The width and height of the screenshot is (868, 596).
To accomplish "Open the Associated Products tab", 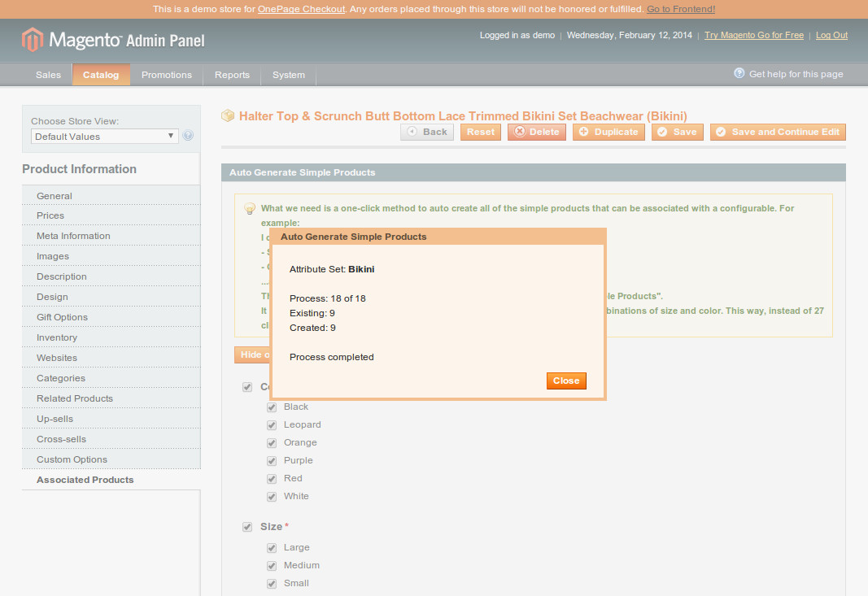I will click(111, 480).
